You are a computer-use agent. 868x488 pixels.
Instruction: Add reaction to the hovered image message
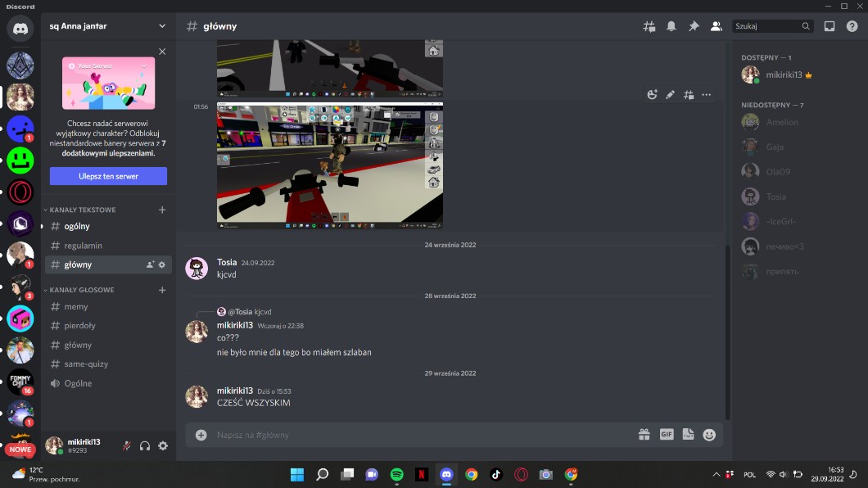point(652,95)
